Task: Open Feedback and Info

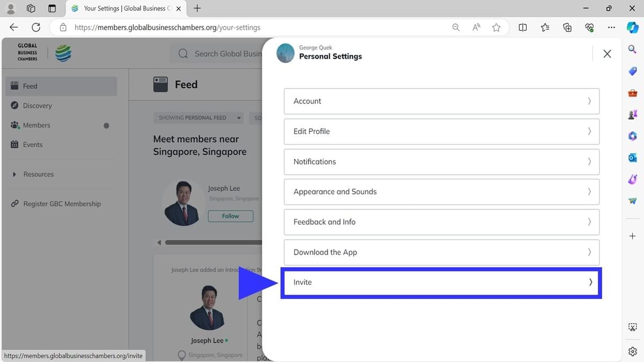Action: (441, 222)
